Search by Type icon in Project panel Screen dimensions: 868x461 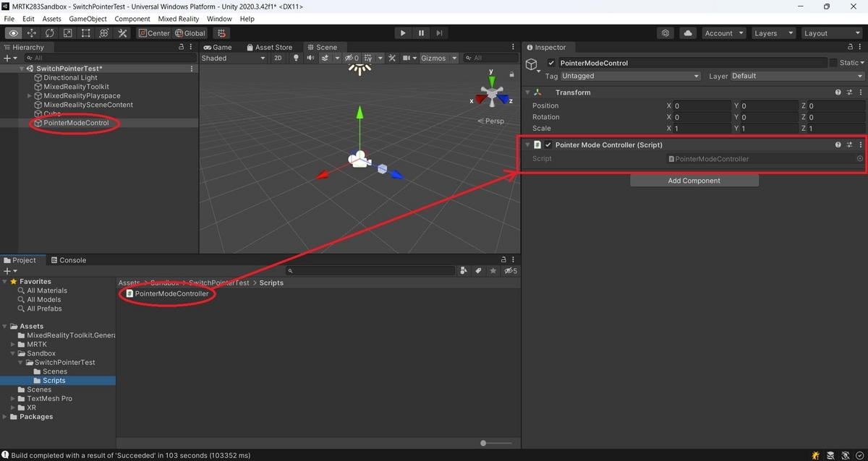click(x=463, y=271)
